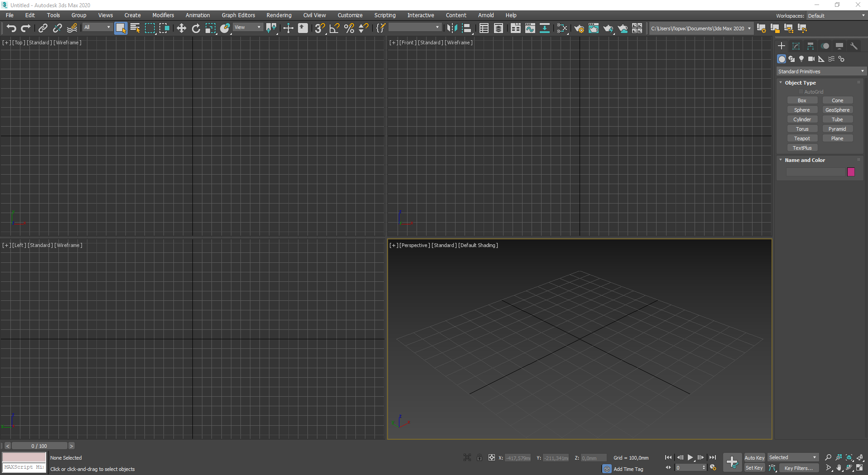Collapse the Object Type rollout
The height and width of the screenshot is (475, 868).
(x=800, y=83)
